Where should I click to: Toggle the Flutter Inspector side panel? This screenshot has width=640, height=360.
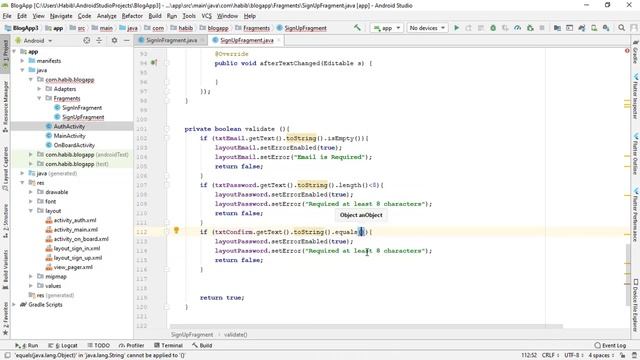pyautogui.click(x=635, y=96)
